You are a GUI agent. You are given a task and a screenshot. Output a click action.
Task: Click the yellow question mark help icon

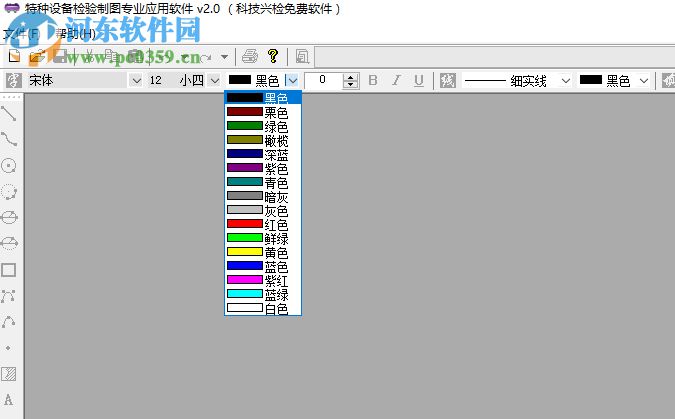click(x=273, y=56)
